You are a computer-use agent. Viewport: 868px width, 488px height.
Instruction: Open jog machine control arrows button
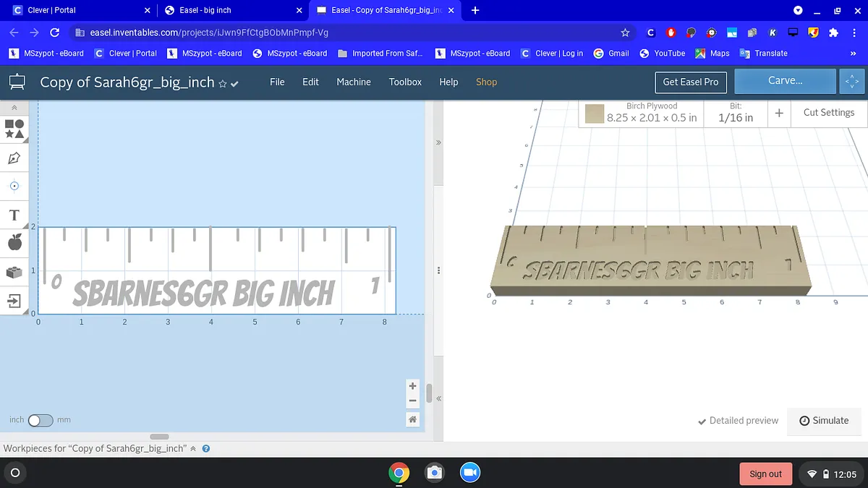tap(852, 82)
